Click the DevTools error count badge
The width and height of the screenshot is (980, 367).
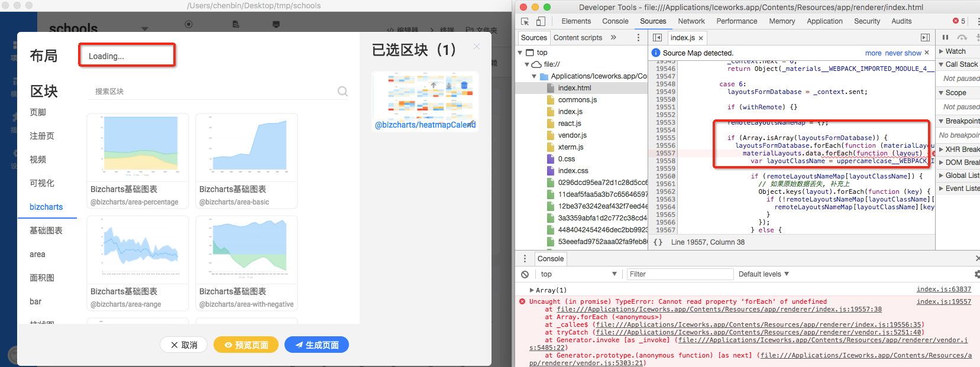(x=959, y=21)
